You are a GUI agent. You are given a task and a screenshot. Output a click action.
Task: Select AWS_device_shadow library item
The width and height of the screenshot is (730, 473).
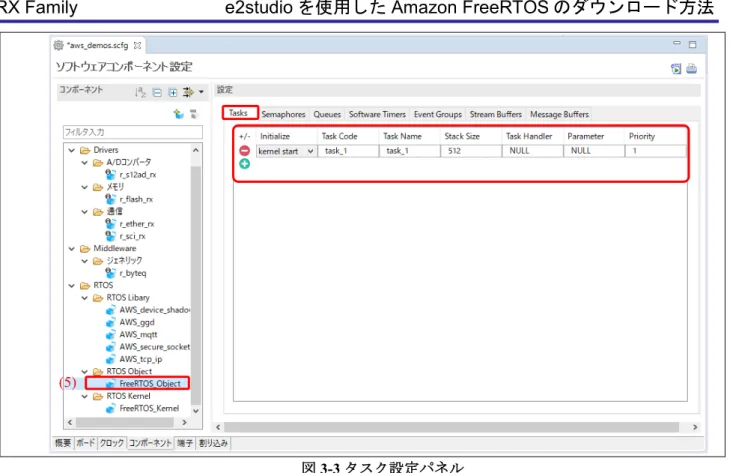[x=154, y=310]
